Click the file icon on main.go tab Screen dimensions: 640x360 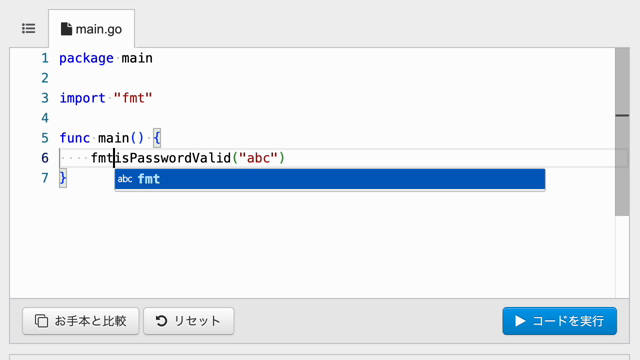(x=66, y=29)
